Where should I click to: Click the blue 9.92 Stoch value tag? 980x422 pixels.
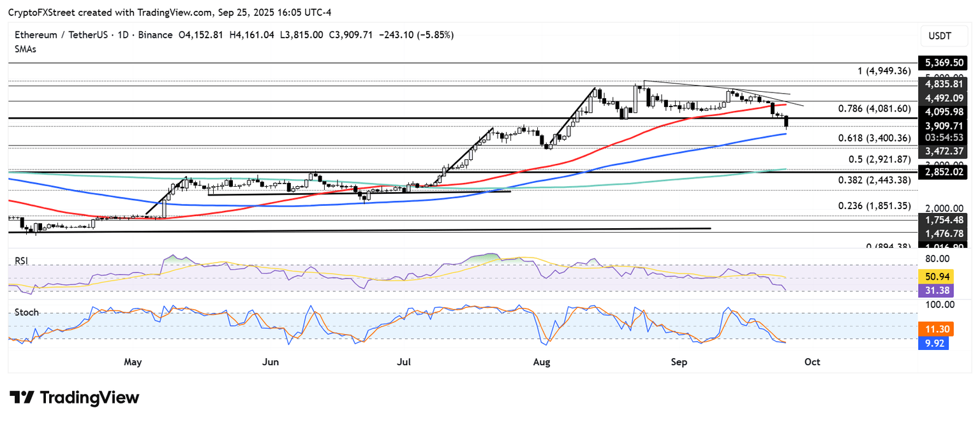(933, 344)
